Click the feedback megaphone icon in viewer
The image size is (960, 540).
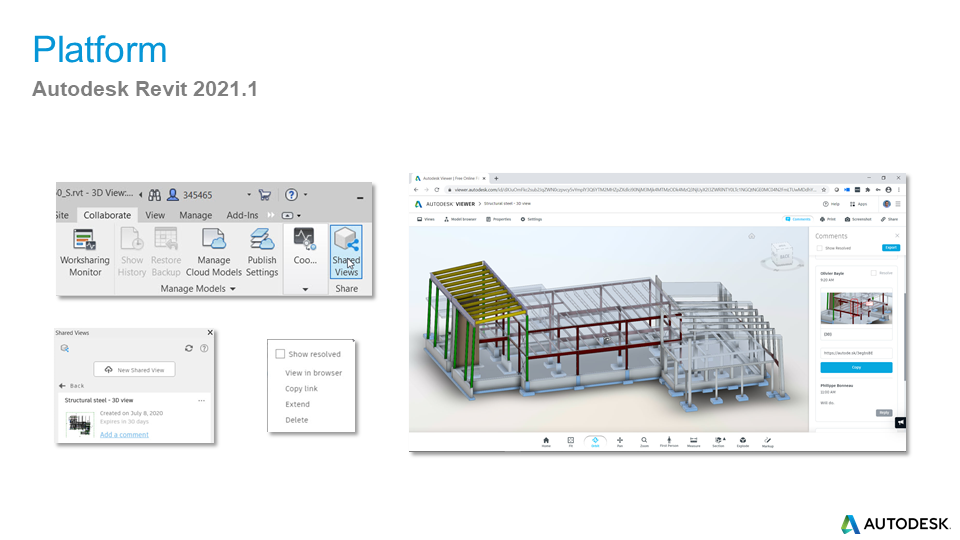[901, 422]
